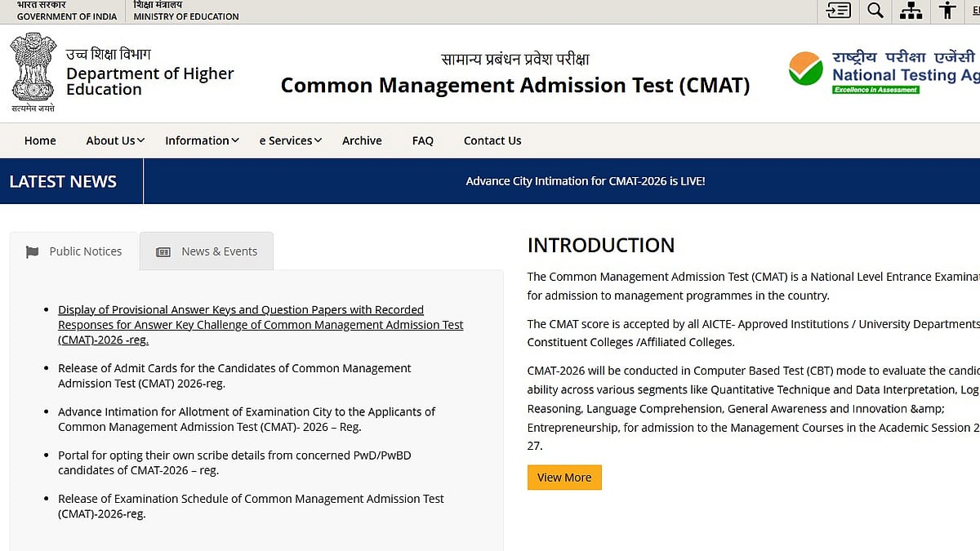Click the newspaper icon on News & Events tab
Viewport: 980px width, 551px height.
coord(162,251)
